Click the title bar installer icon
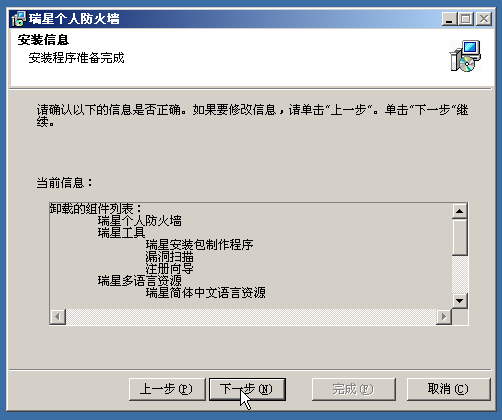This screenshot has width=502, height=420. tap(19, 19)
